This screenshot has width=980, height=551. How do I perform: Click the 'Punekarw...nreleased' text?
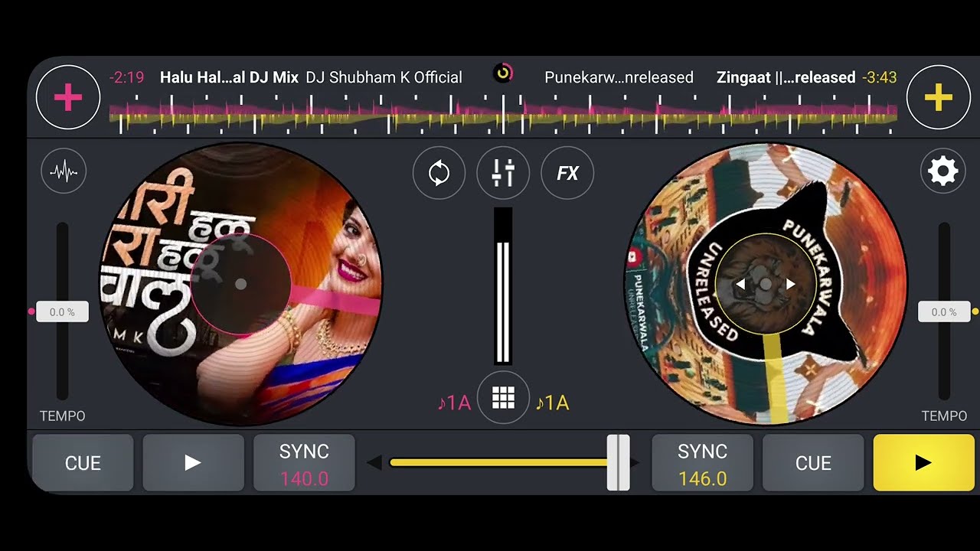(x=619, y=77)
